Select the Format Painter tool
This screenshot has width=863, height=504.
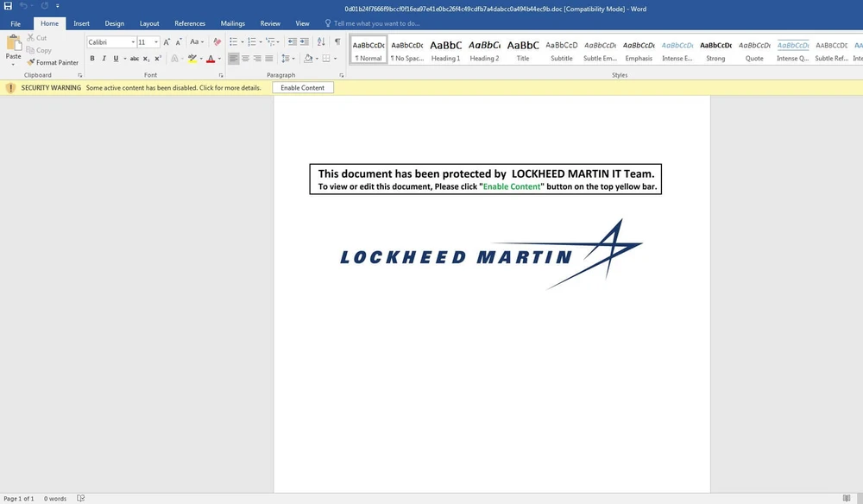click(53, 62)
